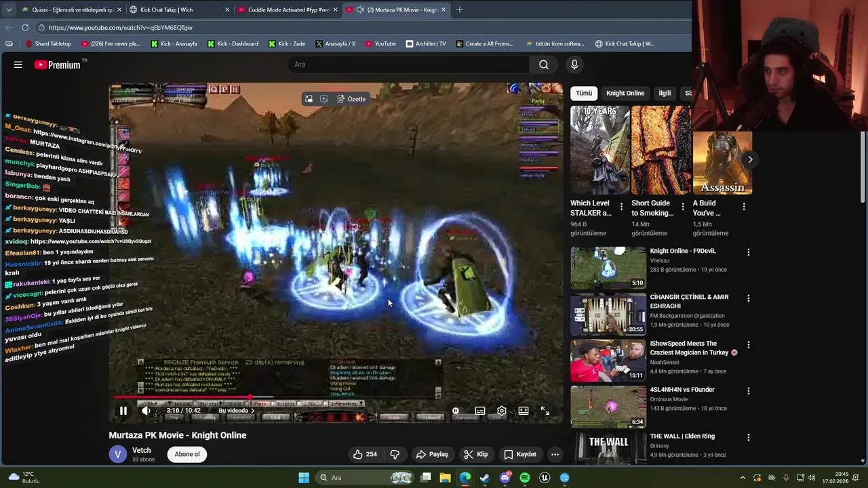Screen dimensions: 868x488
Task: Open Windows Start menu
Action: [304, 478]
